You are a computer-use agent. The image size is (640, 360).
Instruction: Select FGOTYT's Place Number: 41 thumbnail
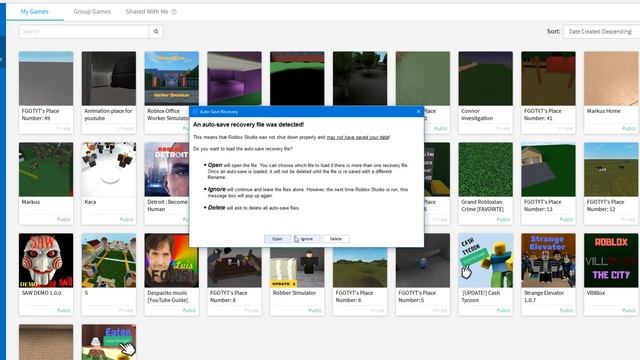(549, 78)
